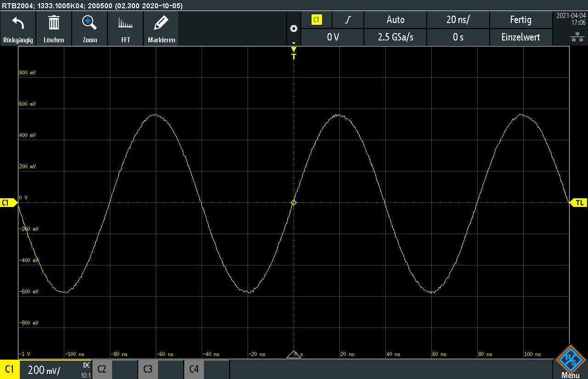Click the DC 10:1 coupling indicator

(86, 370)
